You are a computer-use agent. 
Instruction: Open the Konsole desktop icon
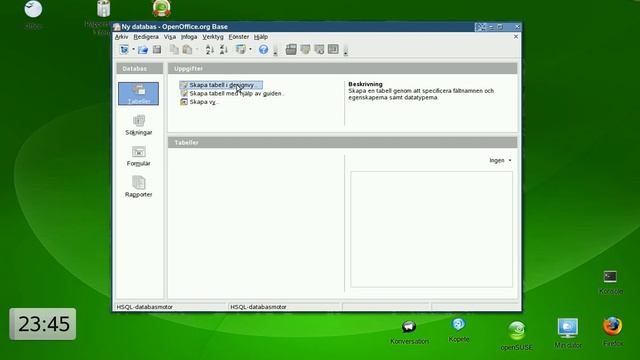tap(611, 282)
